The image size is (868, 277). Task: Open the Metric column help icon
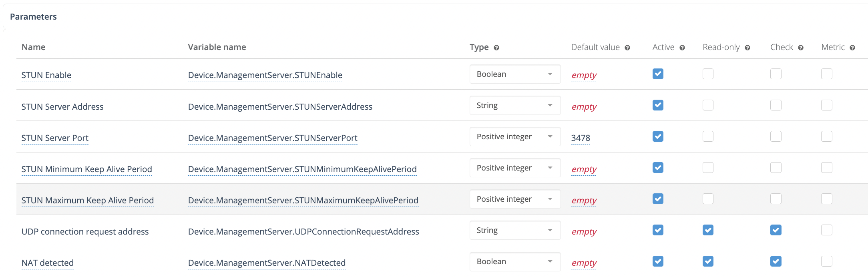852,47
